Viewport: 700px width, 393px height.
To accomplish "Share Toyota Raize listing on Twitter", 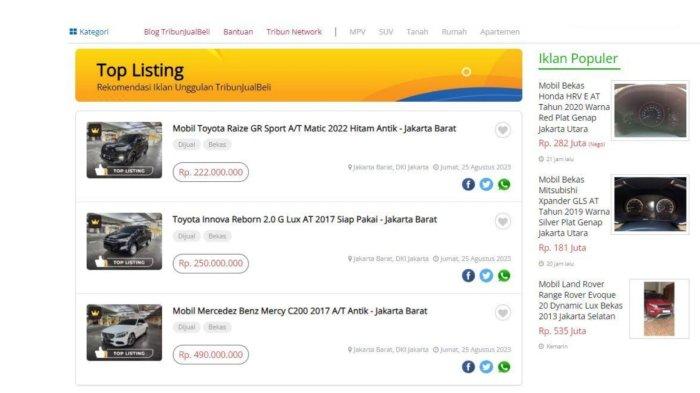I will [486, 184].
